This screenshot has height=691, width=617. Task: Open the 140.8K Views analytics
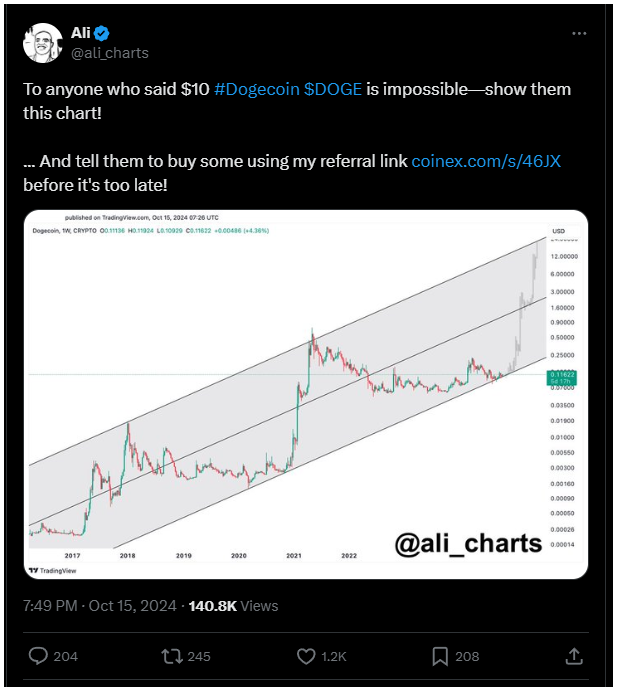tap(234, 606)
